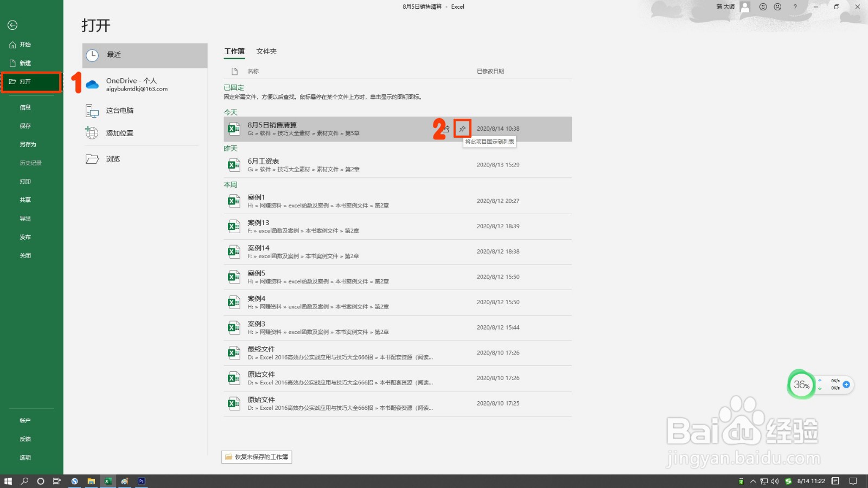The height and width of the screenshot is (488, 868).
Task: Sort list by 名称 column header
Action: [x=253, y=71]
